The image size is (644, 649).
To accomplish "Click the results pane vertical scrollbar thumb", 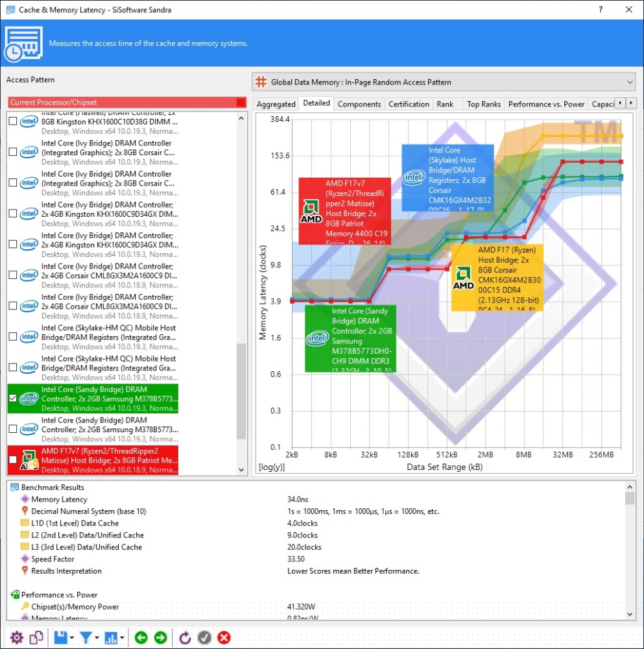I will click(x=630, y=498).
